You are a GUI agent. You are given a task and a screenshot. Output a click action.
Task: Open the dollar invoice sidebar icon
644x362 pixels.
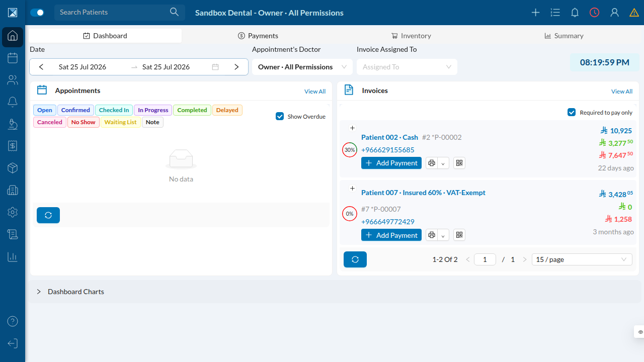pyautogui.click(x=13, y=146)
